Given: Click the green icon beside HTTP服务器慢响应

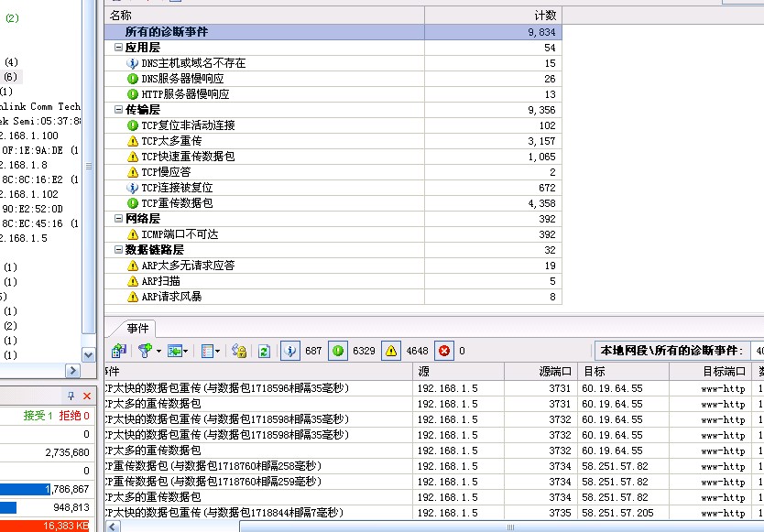Looking at the screenshot, I should [133, 94].
